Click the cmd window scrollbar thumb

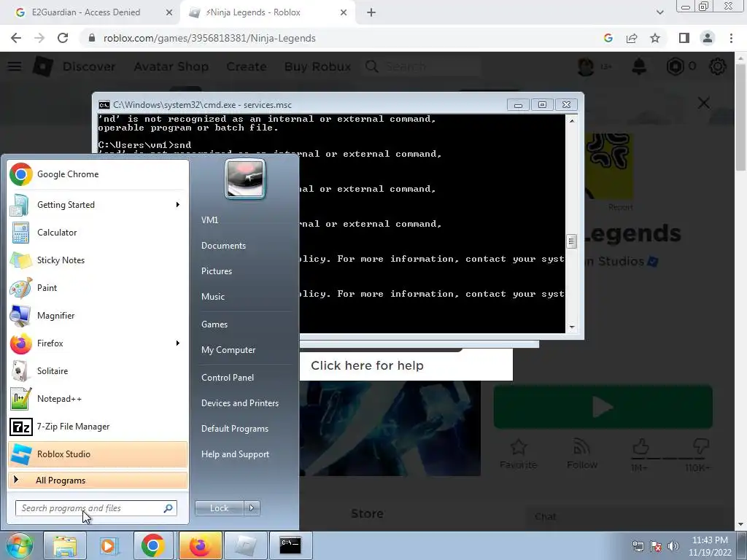click(572, 241)
